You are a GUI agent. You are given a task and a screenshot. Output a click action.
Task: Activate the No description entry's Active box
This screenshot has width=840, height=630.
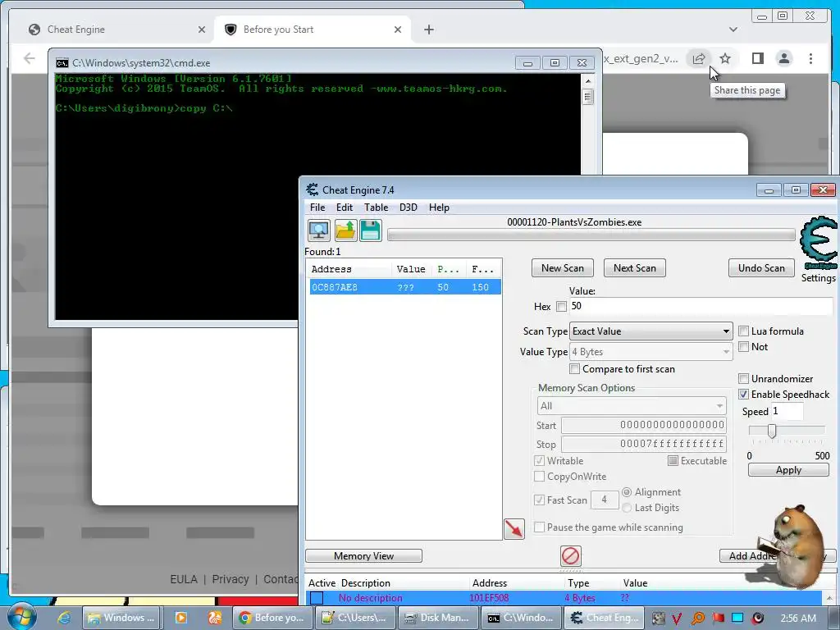coord(317,598)
